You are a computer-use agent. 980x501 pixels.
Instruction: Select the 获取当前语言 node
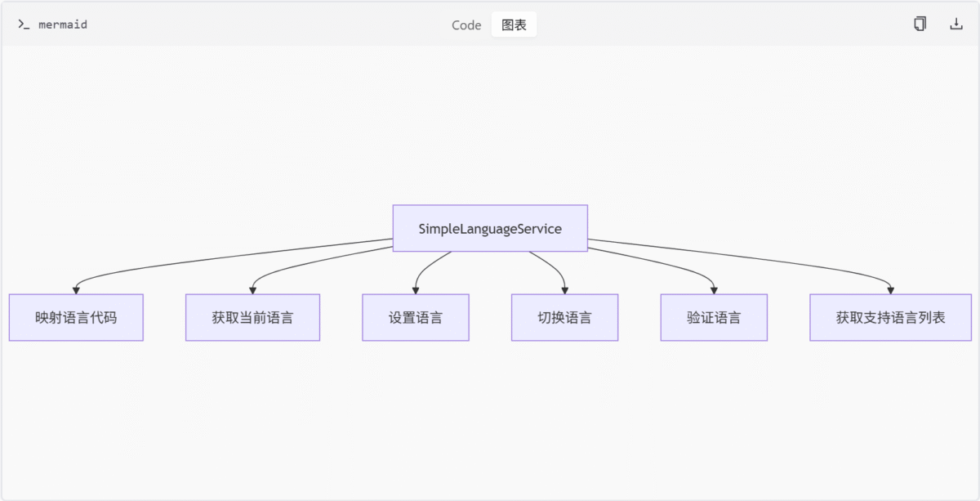tap(252, 318)
